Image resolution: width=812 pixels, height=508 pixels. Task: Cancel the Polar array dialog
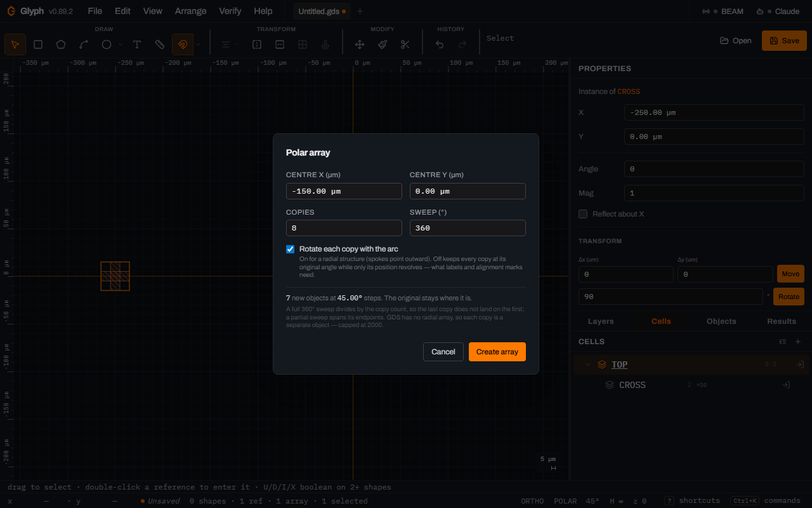pos(443,352)
